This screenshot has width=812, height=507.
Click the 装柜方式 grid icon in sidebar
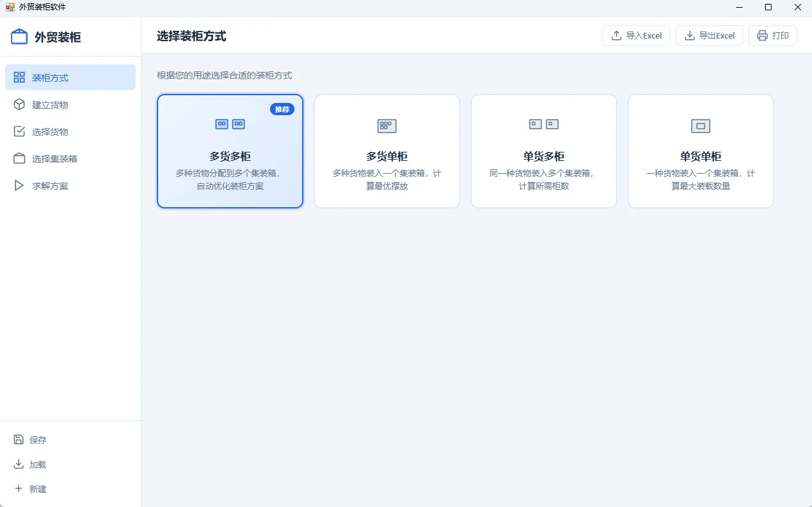[19, 77]
